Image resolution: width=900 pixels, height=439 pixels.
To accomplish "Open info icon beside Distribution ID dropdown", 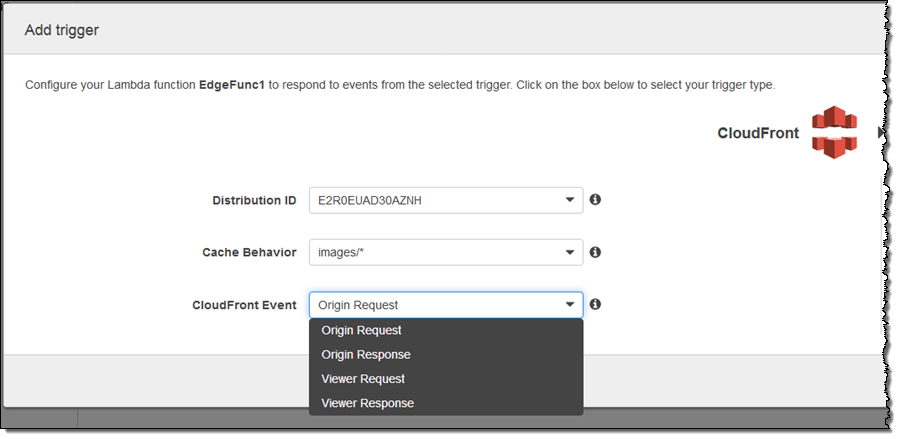I will click(595, 200).
